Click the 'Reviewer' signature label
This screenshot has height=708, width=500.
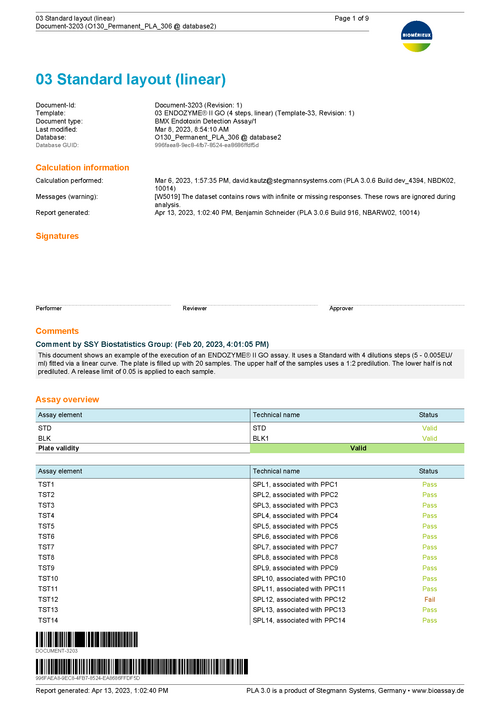pos(195,308)
